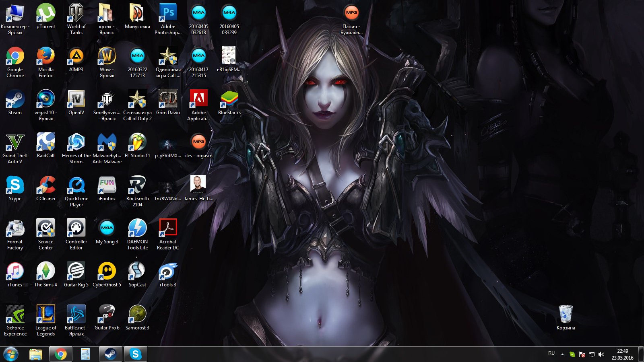The image size is (644, 362).
Task: Launch League of Legends shortcut
Action: coord(45,314)
